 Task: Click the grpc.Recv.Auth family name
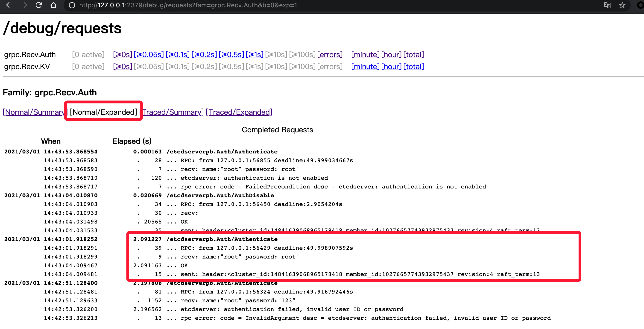coord(30,55)
